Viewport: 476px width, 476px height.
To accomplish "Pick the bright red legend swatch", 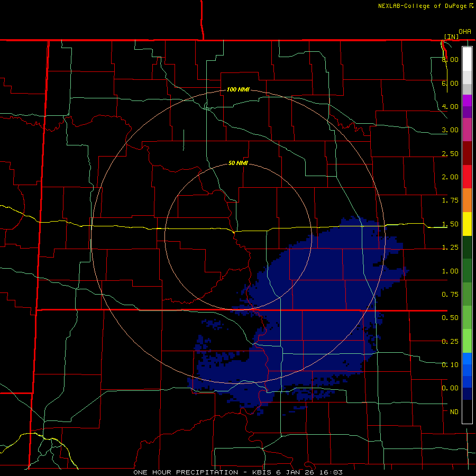I will pos(467,177).
